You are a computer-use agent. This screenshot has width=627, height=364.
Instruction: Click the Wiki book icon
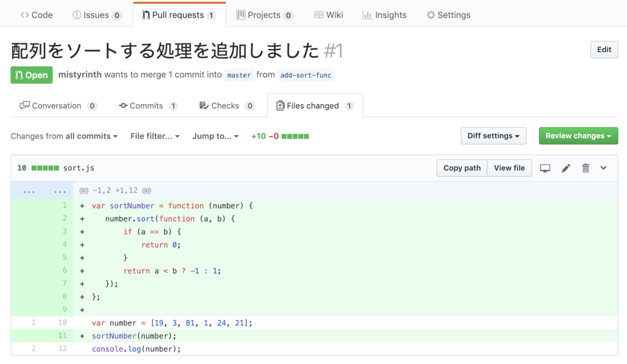(x=318, y=15)
